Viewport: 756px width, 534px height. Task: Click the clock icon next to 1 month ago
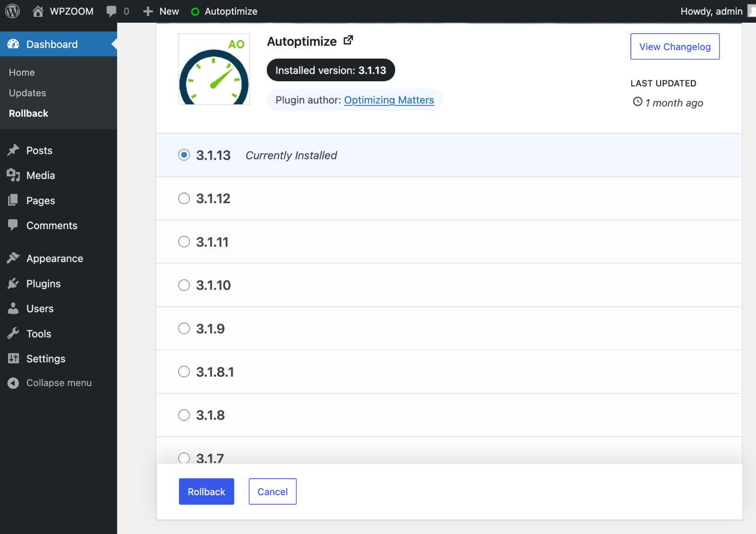tap(637, 102)
